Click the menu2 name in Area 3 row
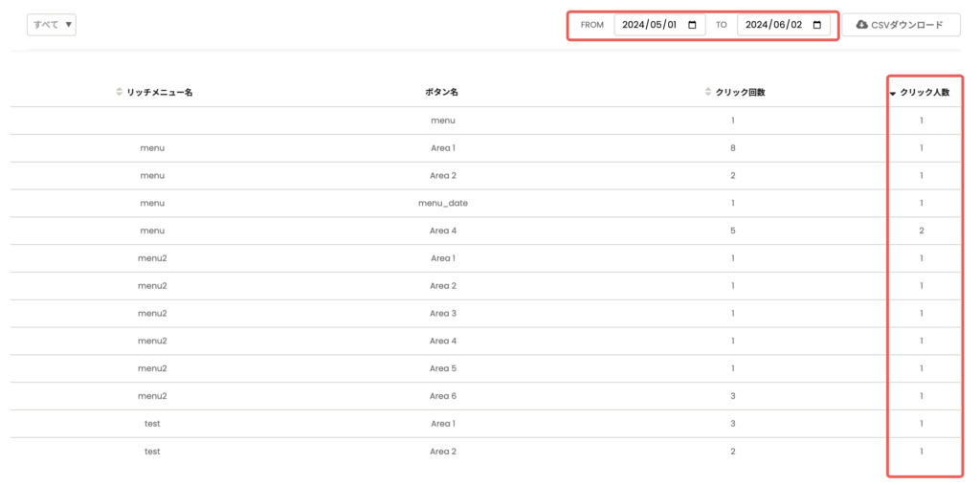 coord(152,314)
